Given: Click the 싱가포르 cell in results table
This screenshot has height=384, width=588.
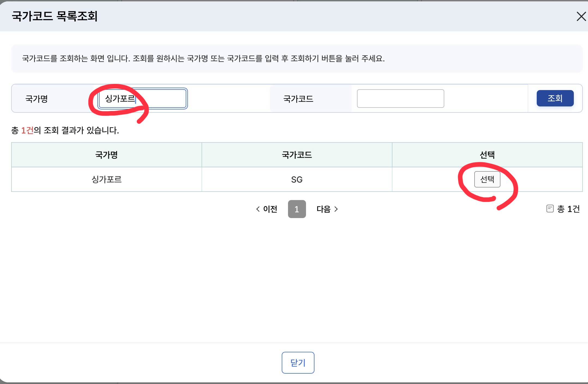Looking at the screenshot, I should [106, 179].
